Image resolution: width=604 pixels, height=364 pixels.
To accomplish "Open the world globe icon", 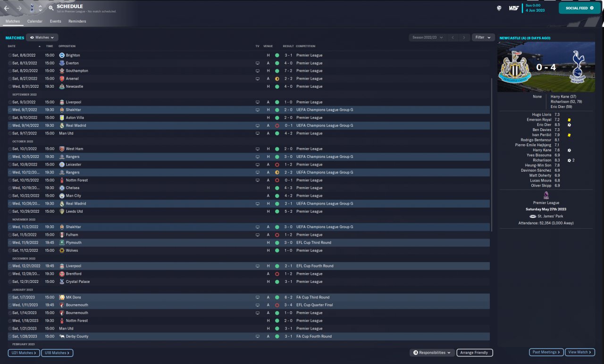I will 499,8.
